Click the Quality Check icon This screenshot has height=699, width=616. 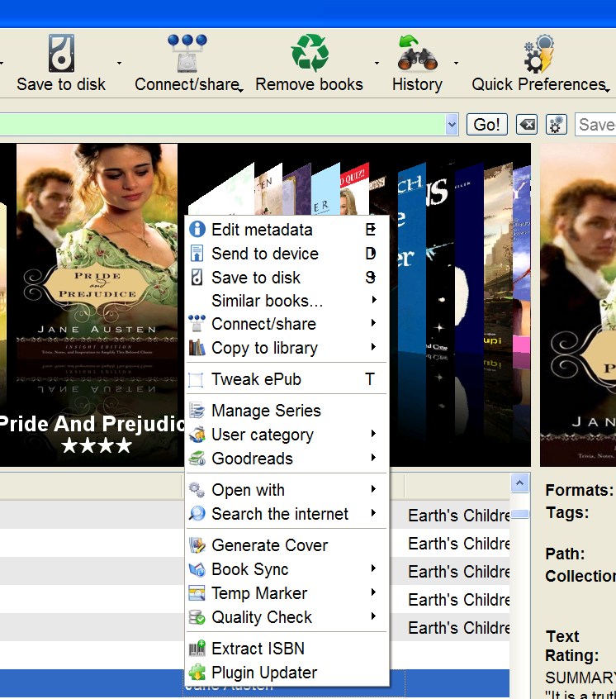click(x=197, y=617)
